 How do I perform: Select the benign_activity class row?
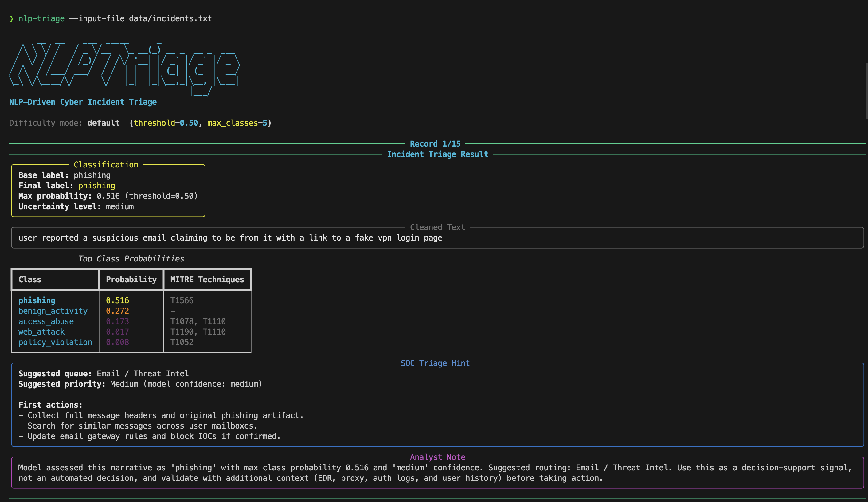[53, 311]
